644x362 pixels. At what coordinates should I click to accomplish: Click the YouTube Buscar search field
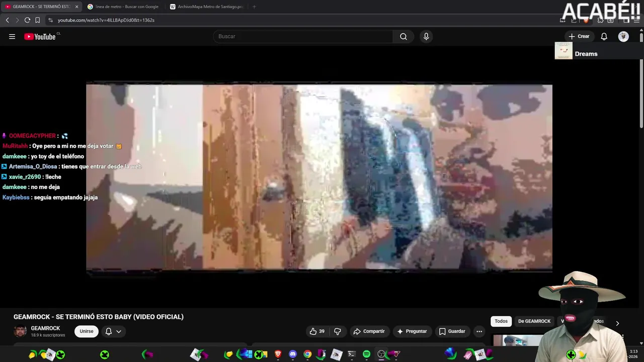(x=303, y=36)
